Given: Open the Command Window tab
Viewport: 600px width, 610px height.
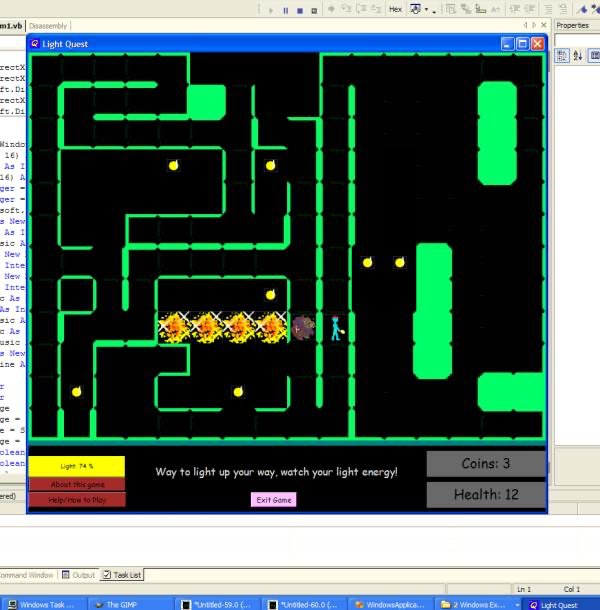Looking at the screenshot, I should tap(26, 575).
